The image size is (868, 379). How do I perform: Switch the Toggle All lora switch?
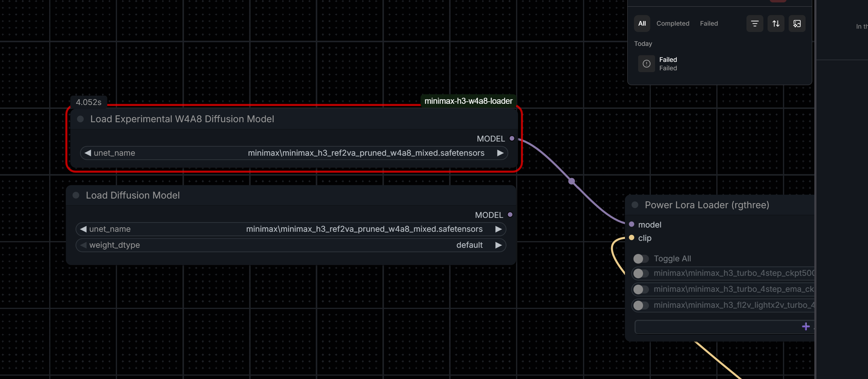click(x=641, y=259)
